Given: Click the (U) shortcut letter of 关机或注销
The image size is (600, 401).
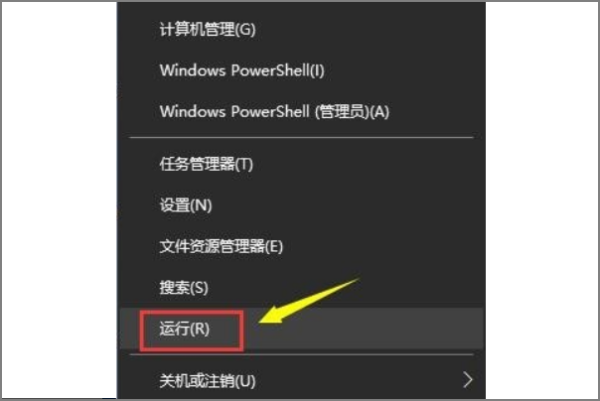Looking at the screenshot, I should coord(245,381).
